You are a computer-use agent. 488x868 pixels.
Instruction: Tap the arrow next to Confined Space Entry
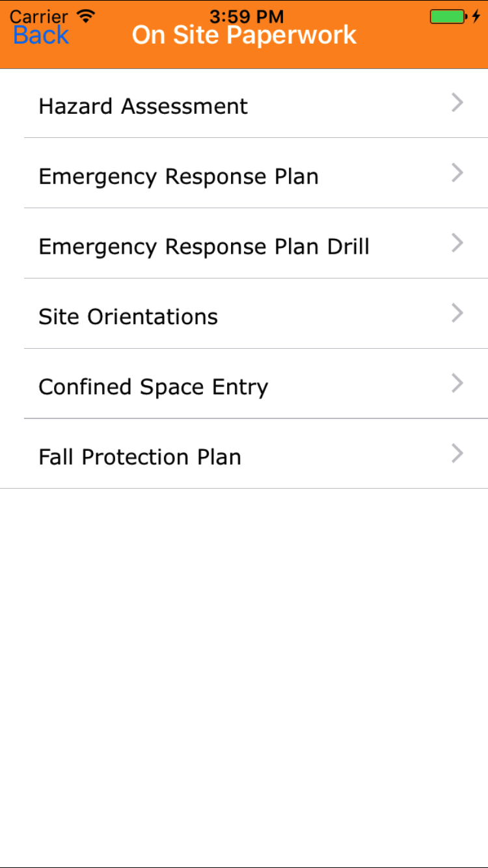[x=457, y=384]
